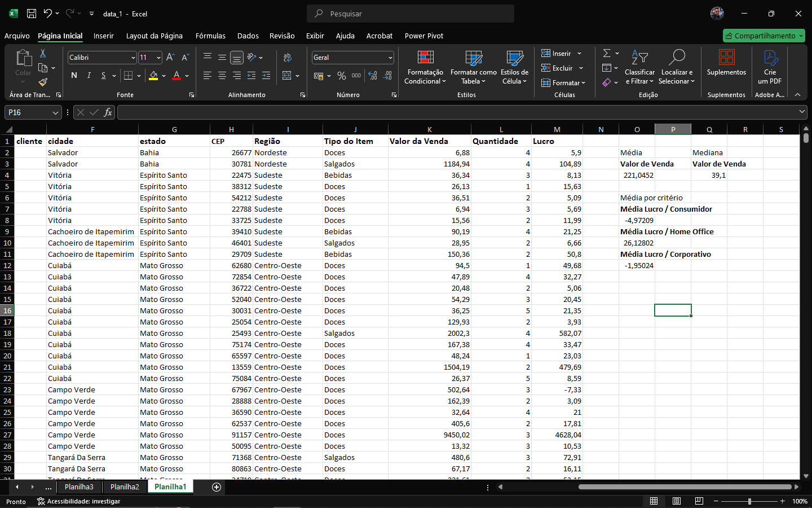
Task: Open the user account profile picture
Action: click(717, 14)
